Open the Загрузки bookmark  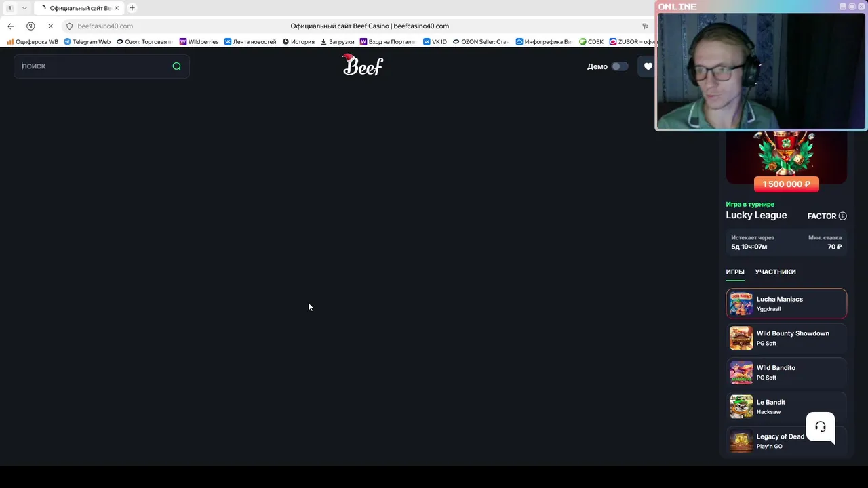coord(337,41)
